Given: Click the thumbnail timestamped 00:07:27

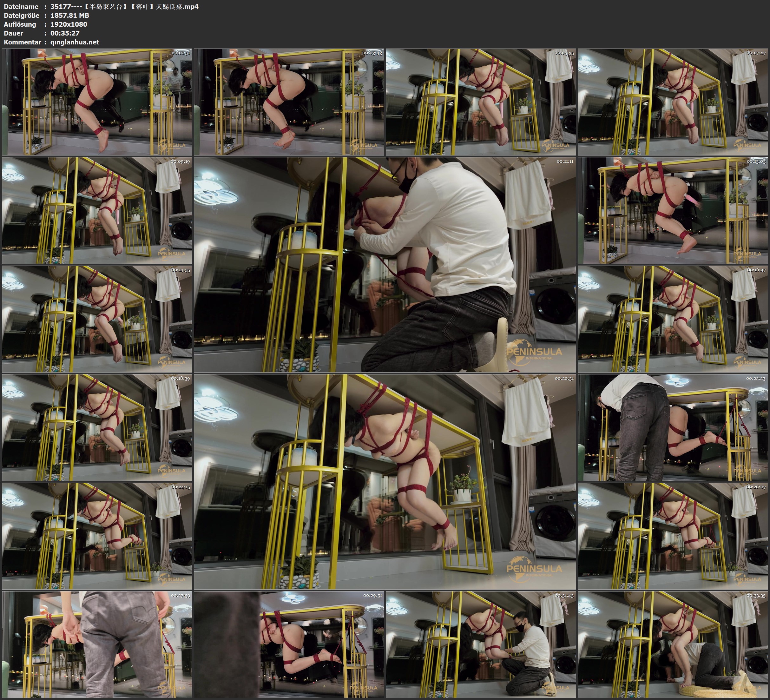Looking at the screenshot, I should coord(673,102).
